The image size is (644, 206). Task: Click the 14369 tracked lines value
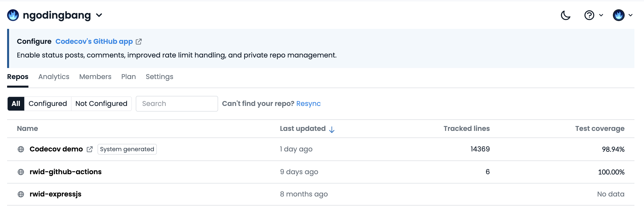(480, 149)
